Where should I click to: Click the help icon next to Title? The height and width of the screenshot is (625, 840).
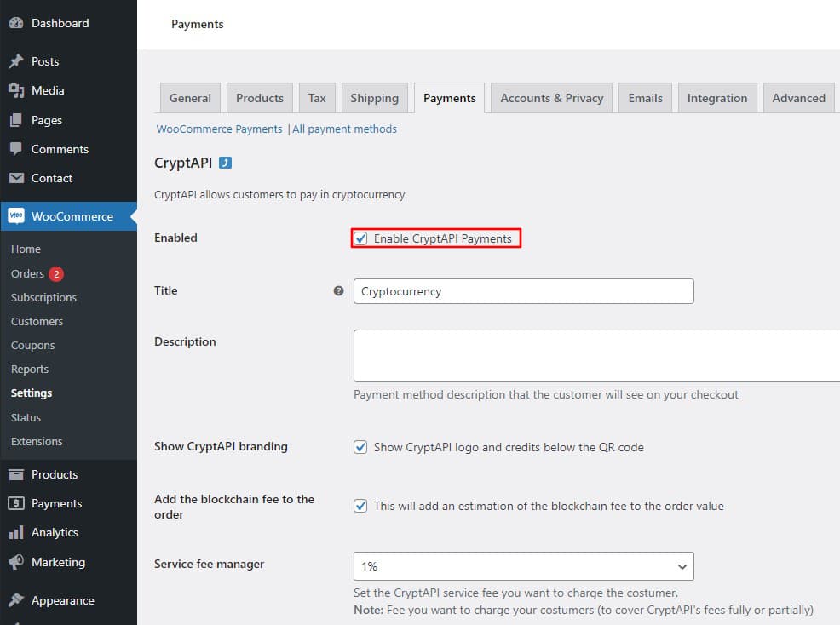pos(338,290)
